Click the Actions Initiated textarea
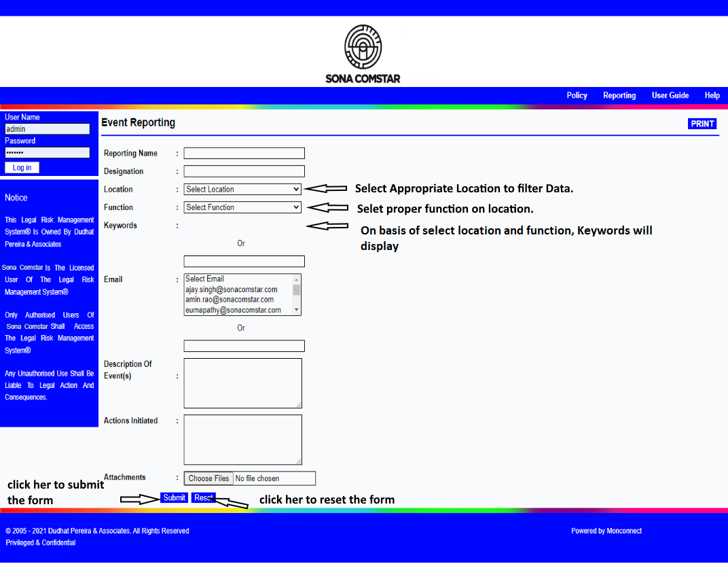 [242, 440]
